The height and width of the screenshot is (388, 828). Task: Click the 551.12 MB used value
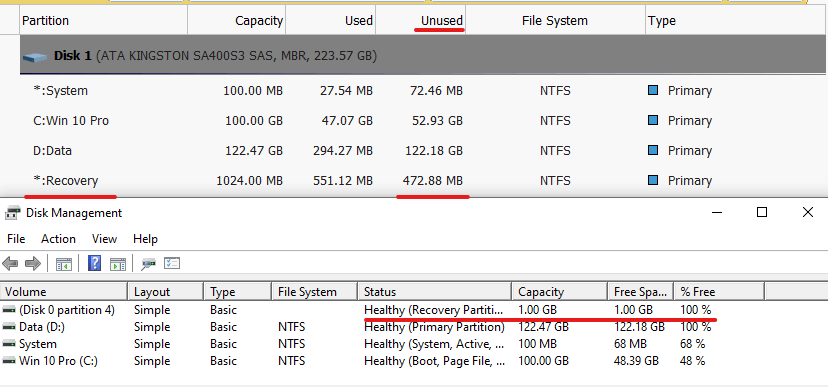coord(343,181)
